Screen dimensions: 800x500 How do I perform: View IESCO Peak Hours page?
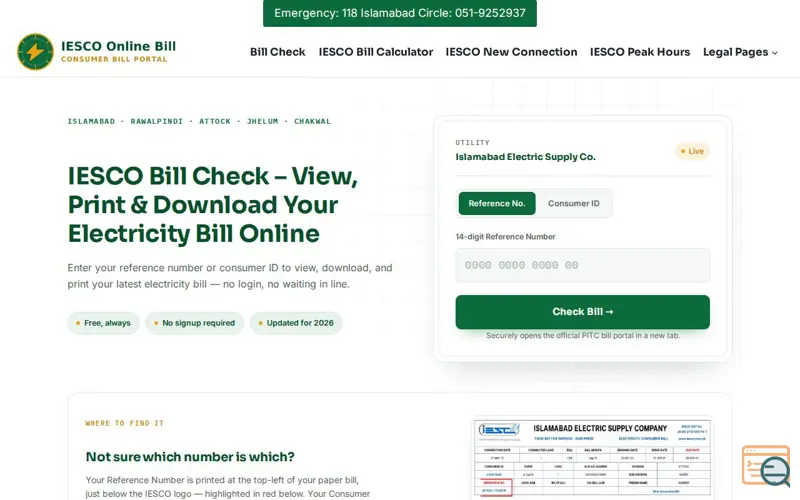(x=640, y=52)
